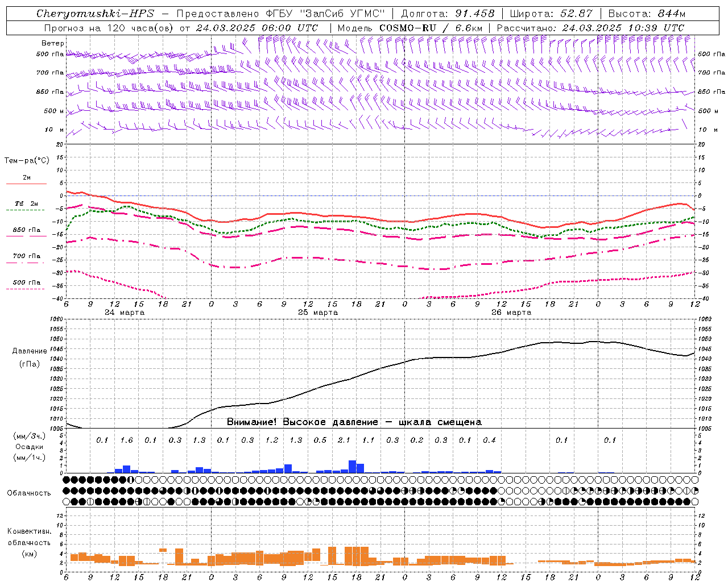Viewport: 728px width, 582px height.
Task: Click the warning Внимание! Высокое давление – шкала смещена
Action: pos(354,422)
